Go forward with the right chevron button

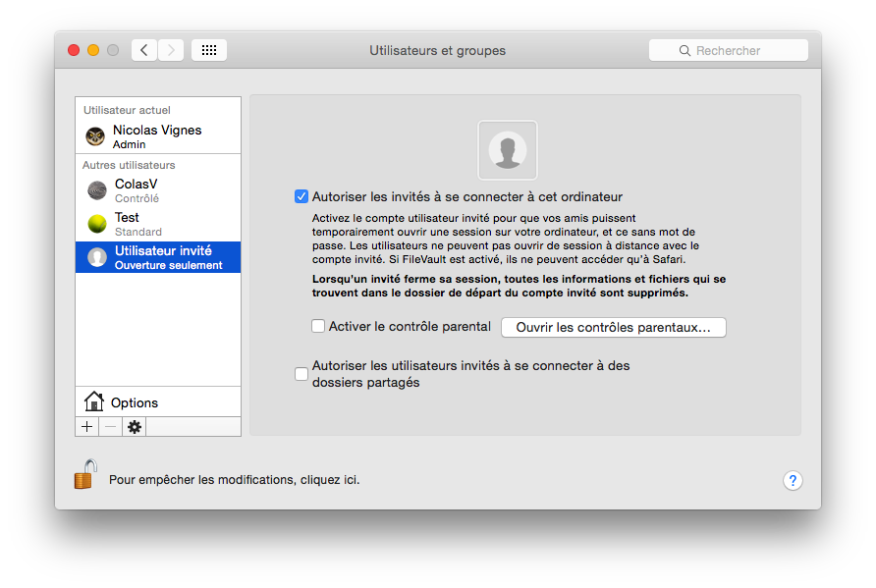click(x=171, y=50)
